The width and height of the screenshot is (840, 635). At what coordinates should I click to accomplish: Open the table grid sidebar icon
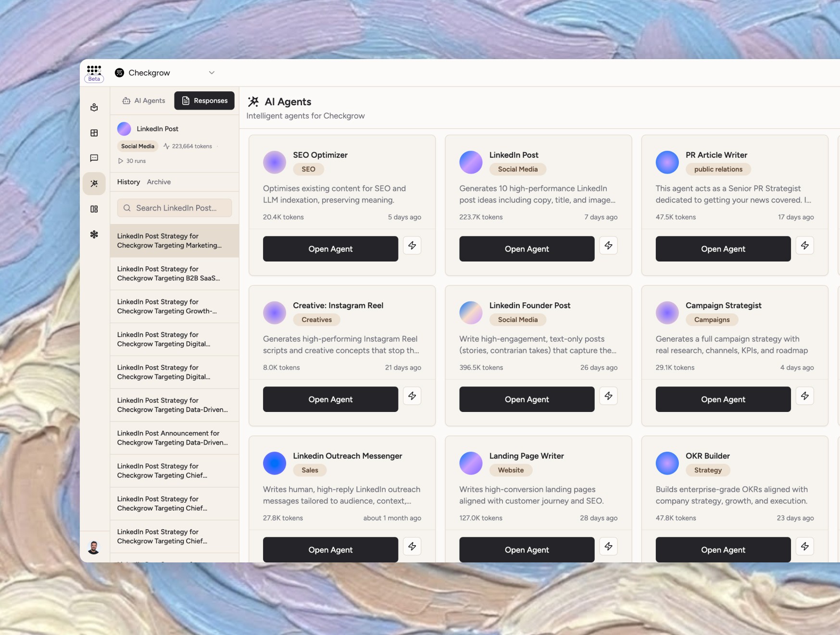94,133
